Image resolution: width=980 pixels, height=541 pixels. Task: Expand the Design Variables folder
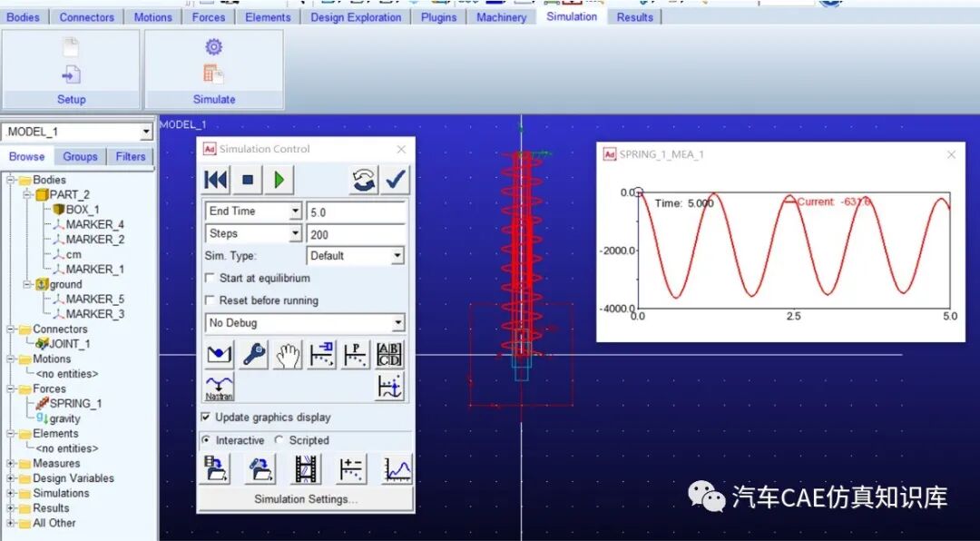pyautogui.click(x=11, y=478)
